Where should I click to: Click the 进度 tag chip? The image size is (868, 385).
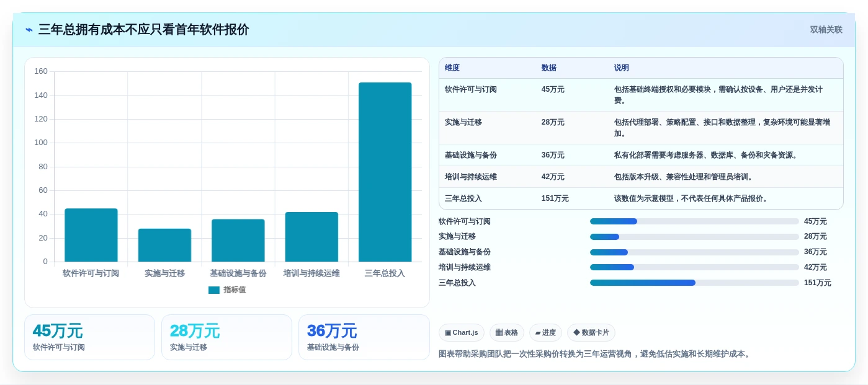(545, 333)
